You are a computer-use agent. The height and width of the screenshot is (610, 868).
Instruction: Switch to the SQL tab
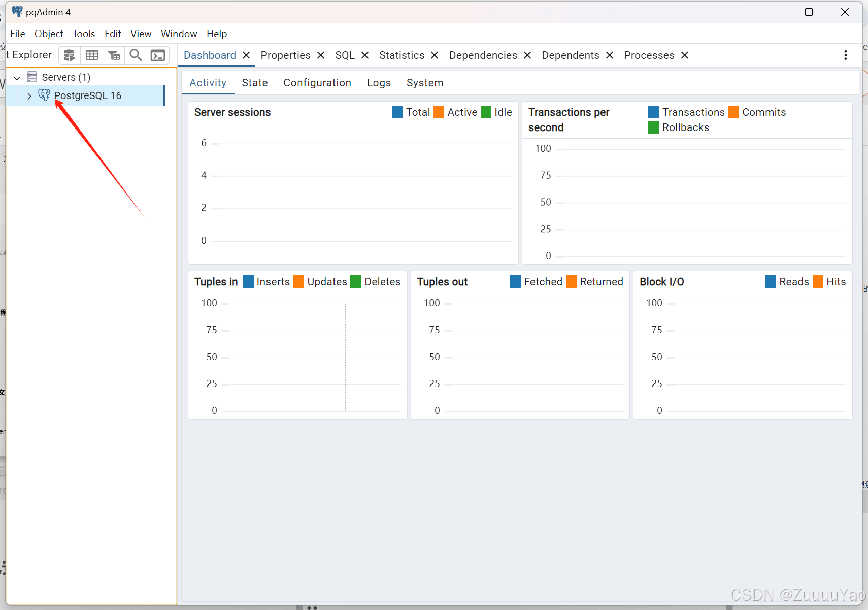pyautogui.click(x=345, y=55)
